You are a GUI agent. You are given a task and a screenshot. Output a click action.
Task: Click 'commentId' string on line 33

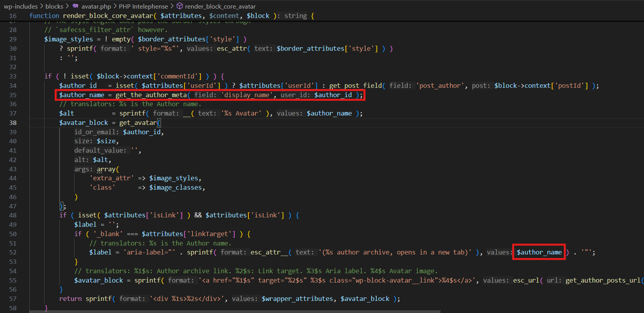tap(179, 76)
